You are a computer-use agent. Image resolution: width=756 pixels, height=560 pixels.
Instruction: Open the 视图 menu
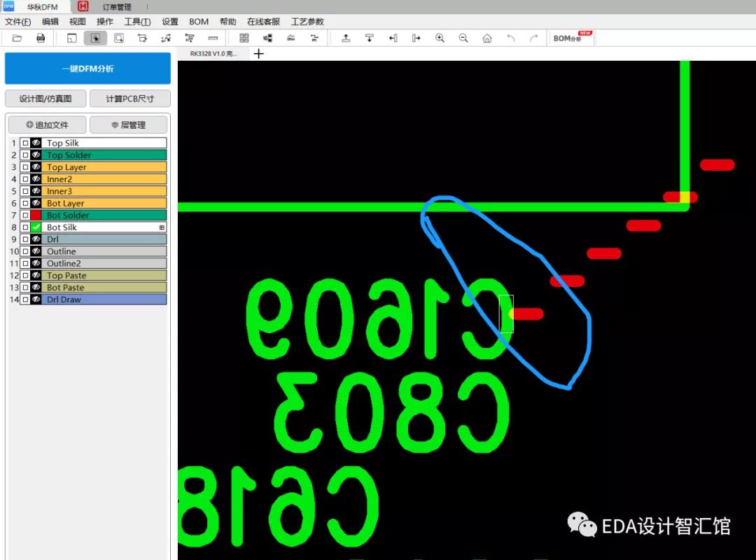(77, 22)
